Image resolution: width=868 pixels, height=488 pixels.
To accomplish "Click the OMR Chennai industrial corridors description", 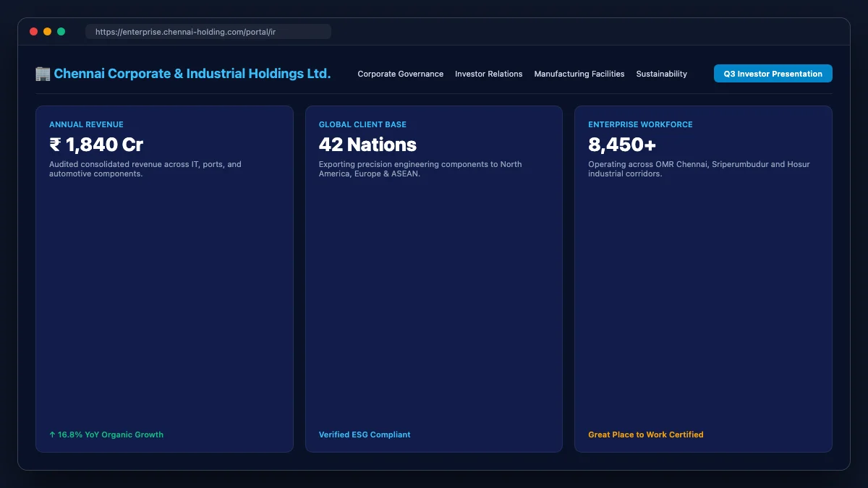I will coord(699,169).
